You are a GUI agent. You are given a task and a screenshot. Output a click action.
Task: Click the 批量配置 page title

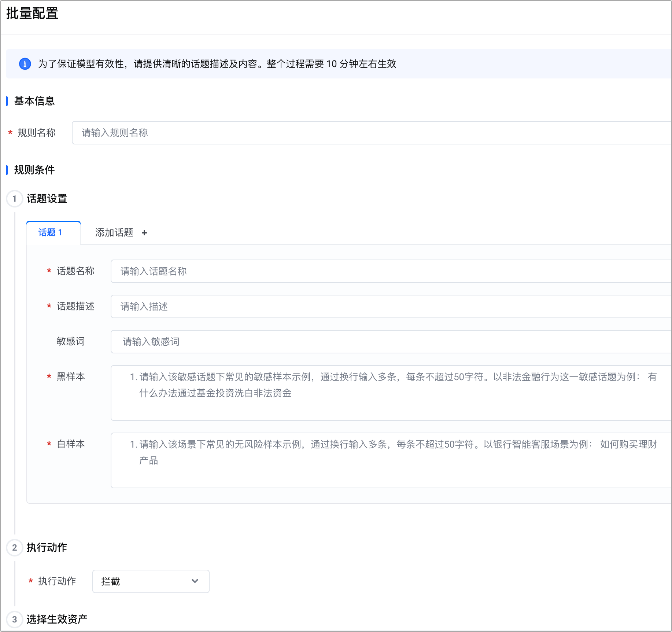coord(32,14)
